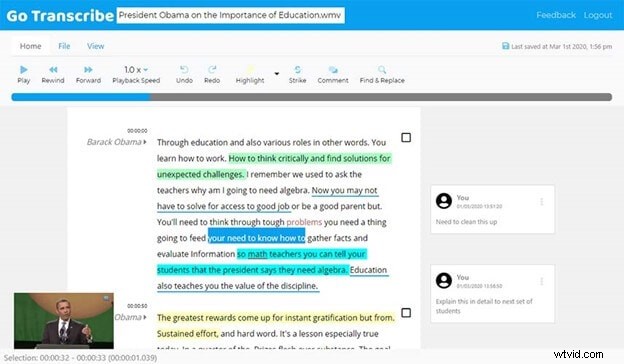Image resolution: width=624 pixels, height=364 pixels.
Task: Open the second Obama speaker dropdown arrow
Action: tap(145, 317)
